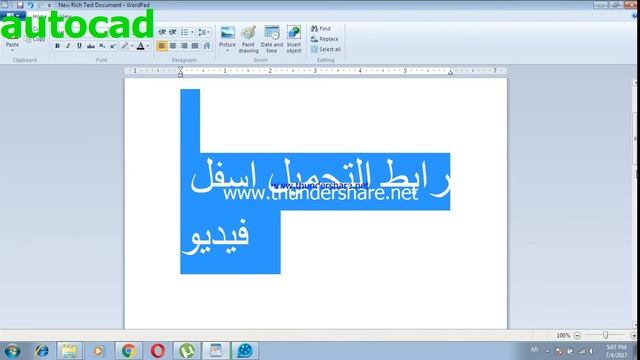Image resolution: width=640 pixels, height=360 pixels.
Task: Open Replace dialog
Action: [324, 39]
